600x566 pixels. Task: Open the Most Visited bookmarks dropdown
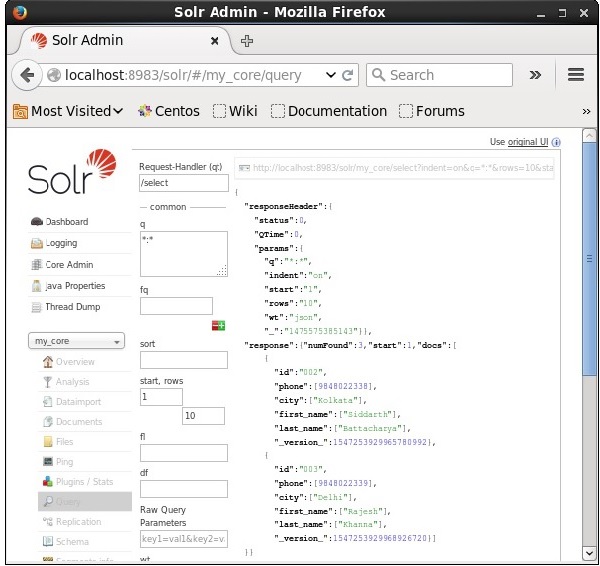click(68, 111)
